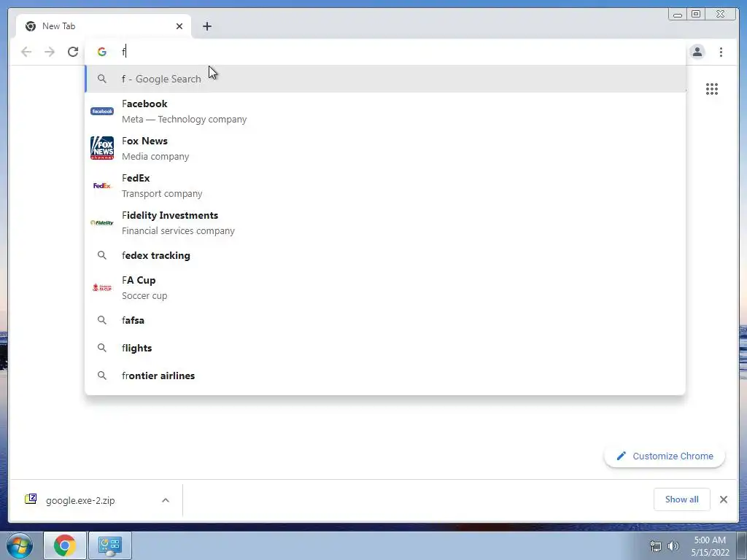Screen dimensions: 747x560
Task: Open the Chrome profile avatar
Action: [x=697, y=52]
